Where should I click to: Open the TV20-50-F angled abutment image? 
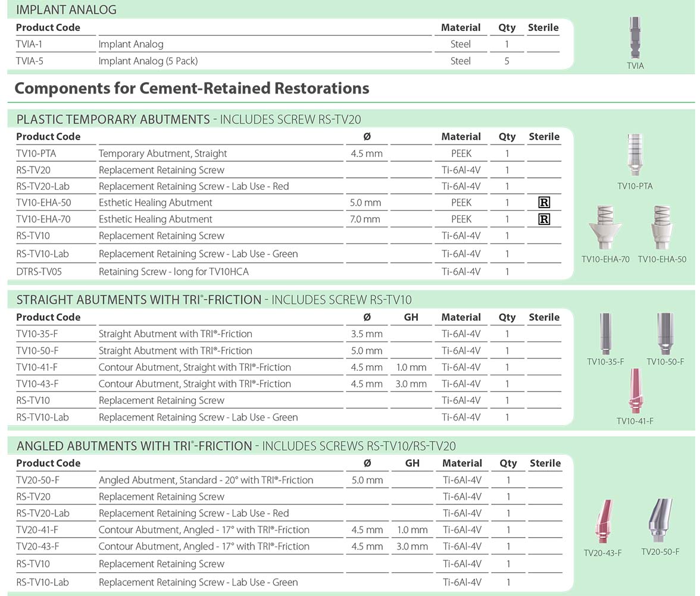[660, 519]
